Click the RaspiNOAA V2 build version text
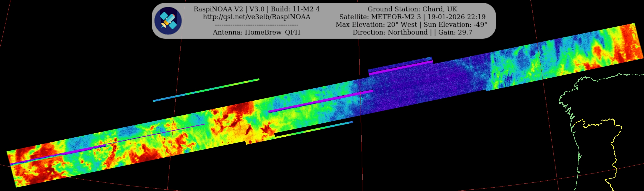Screen dimensions: 644x191 (x=257, y=9)
